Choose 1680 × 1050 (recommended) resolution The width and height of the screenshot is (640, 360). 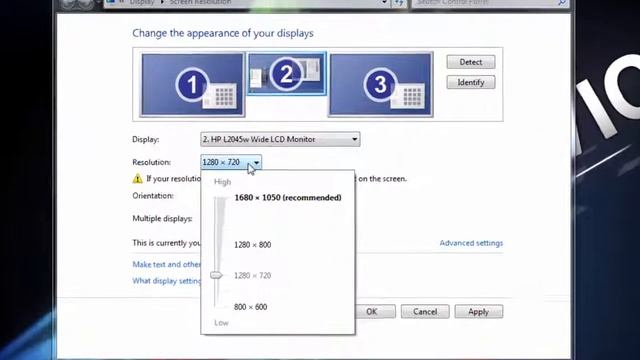click(x=288, y=198)
